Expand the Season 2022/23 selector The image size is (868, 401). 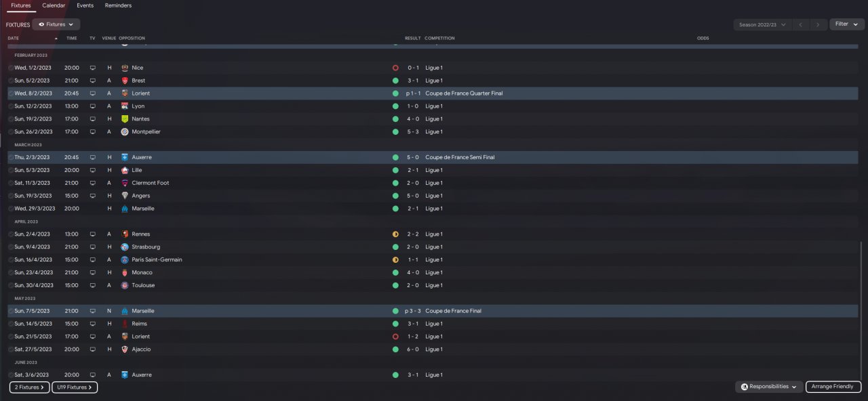click(x=763, y=24)
